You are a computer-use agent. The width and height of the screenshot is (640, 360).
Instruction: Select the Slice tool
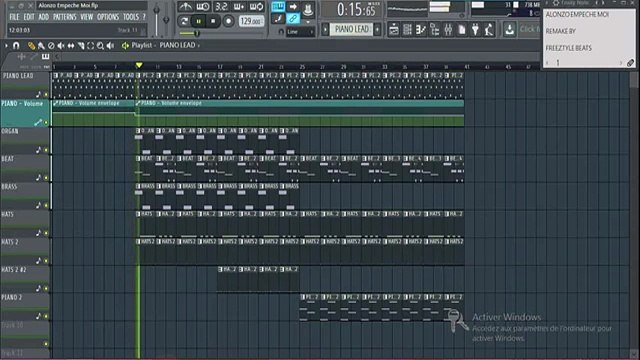pyautogui.click(x=81, y=46)
